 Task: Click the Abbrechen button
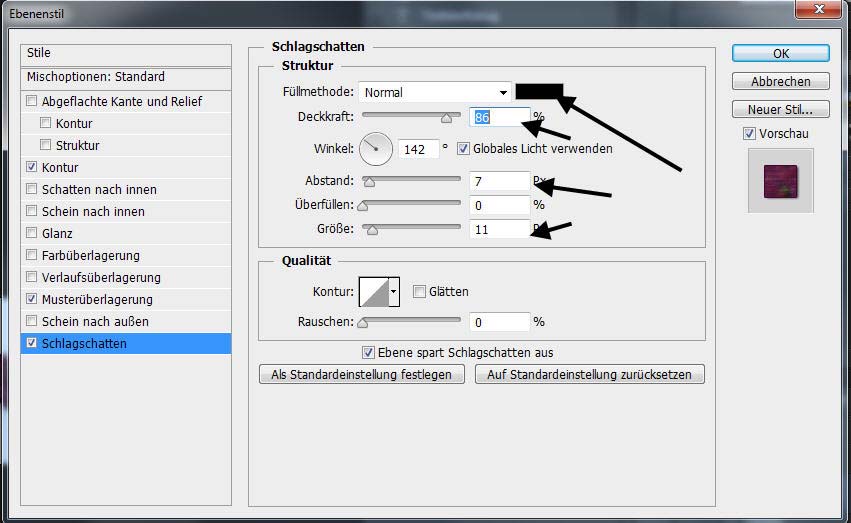[781, 81]
